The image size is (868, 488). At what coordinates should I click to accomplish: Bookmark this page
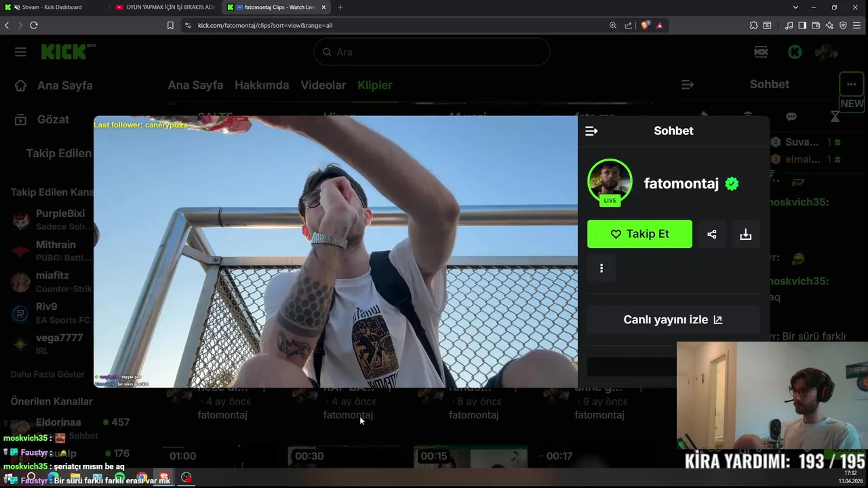click(170, 25)
